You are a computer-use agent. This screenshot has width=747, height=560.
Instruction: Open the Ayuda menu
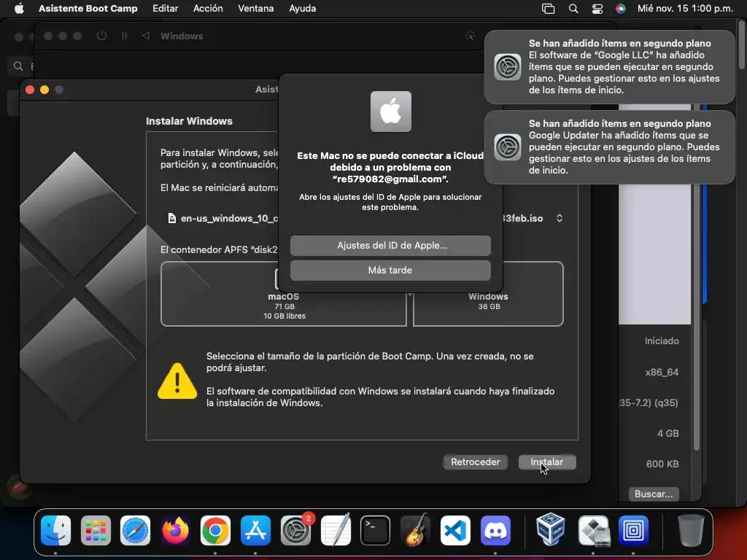[303, 9]
